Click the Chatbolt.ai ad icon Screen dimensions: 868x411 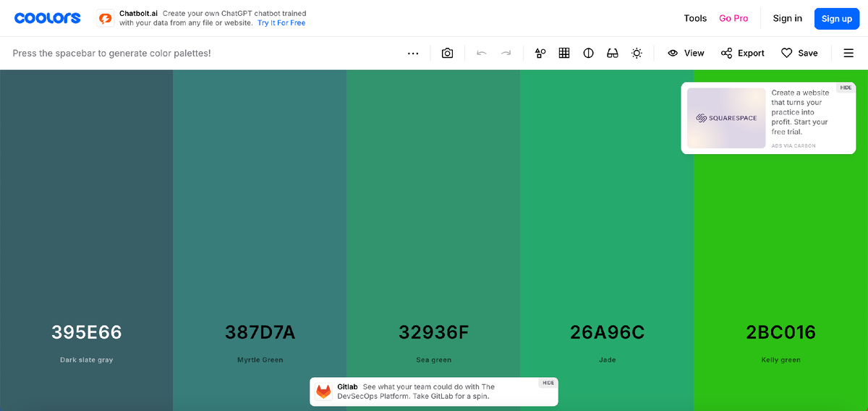(106, 19)
